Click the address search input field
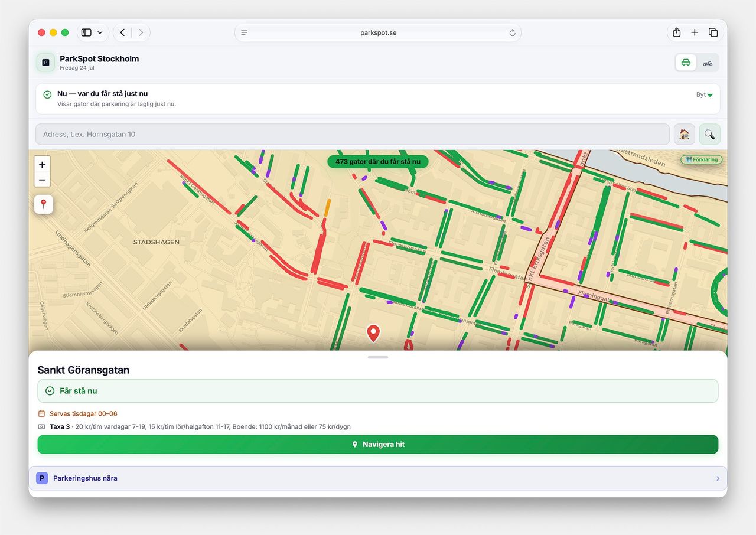 [353, 134]
